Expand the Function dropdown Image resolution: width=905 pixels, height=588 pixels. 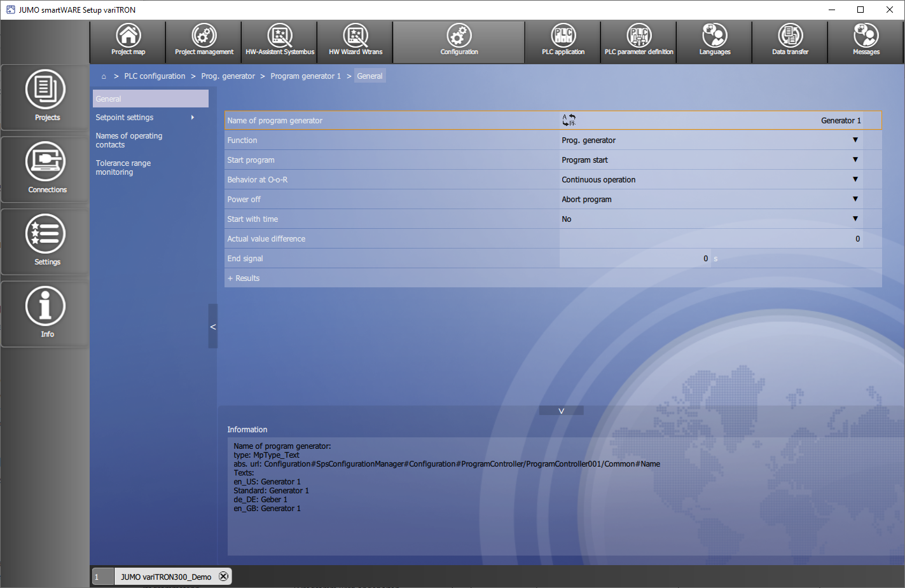point(855,140)
